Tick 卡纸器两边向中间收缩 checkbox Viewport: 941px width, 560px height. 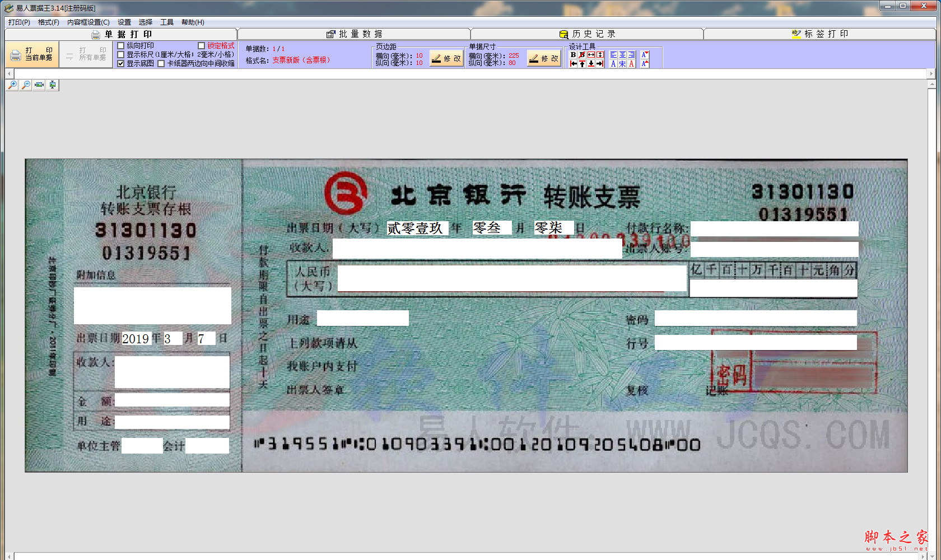pos(161,64)
